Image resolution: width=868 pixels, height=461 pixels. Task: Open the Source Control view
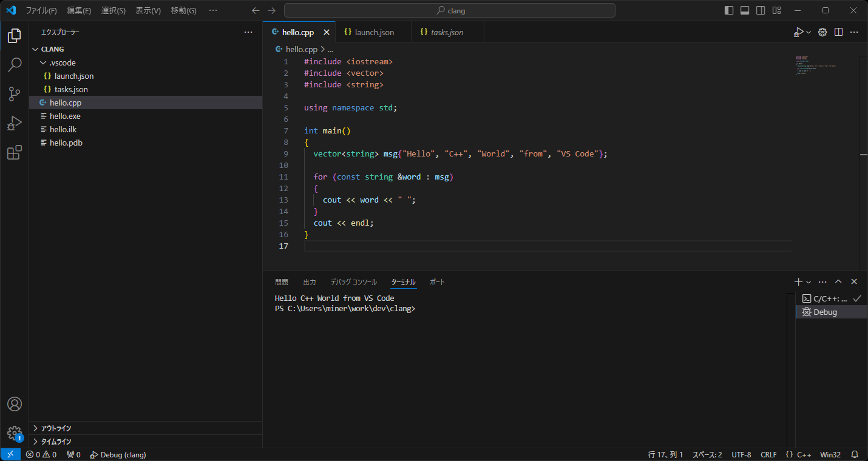point(15,94)
